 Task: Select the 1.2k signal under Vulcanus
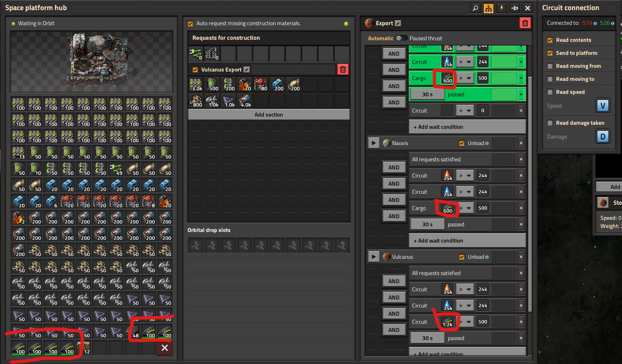point(447,322)
